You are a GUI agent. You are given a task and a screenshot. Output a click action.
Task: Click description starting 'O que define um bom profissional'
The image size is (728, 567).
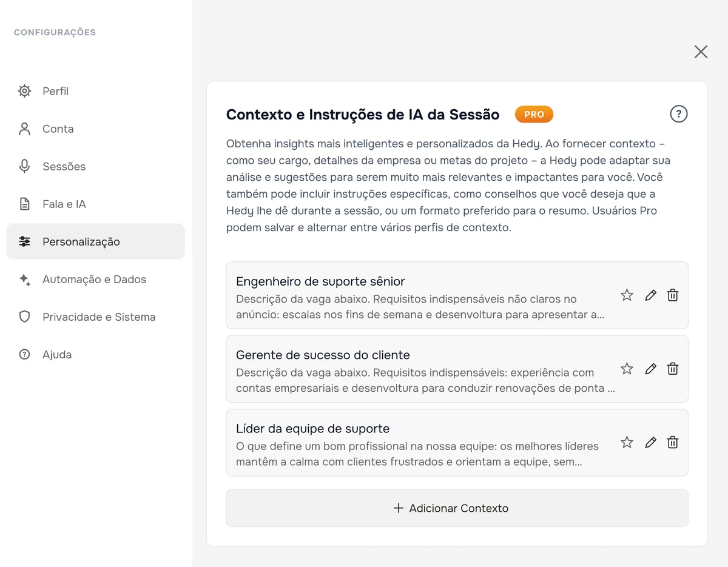tap(417, 454)
